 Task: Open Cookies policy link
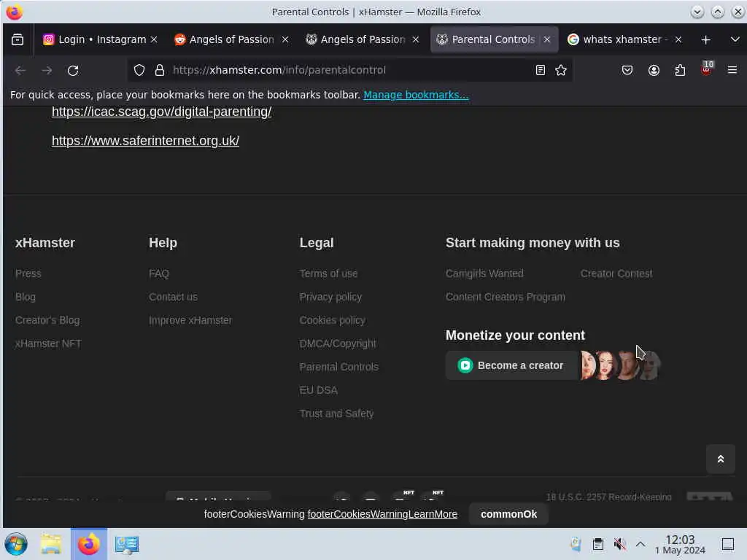click(332, 320)
